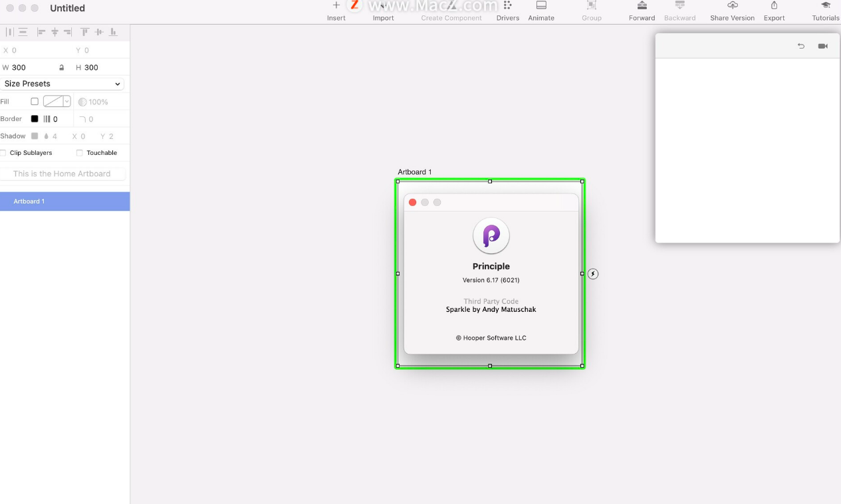
Task: Click the lightning bolt event icon
Action: [x=593, y=274]
